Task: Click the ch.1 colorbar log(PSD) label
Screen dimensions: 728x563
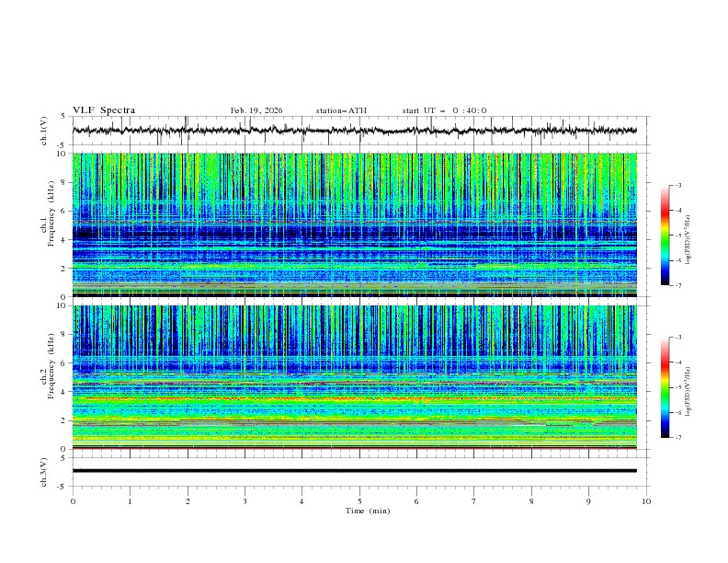Action: click(x=688, y=240)
